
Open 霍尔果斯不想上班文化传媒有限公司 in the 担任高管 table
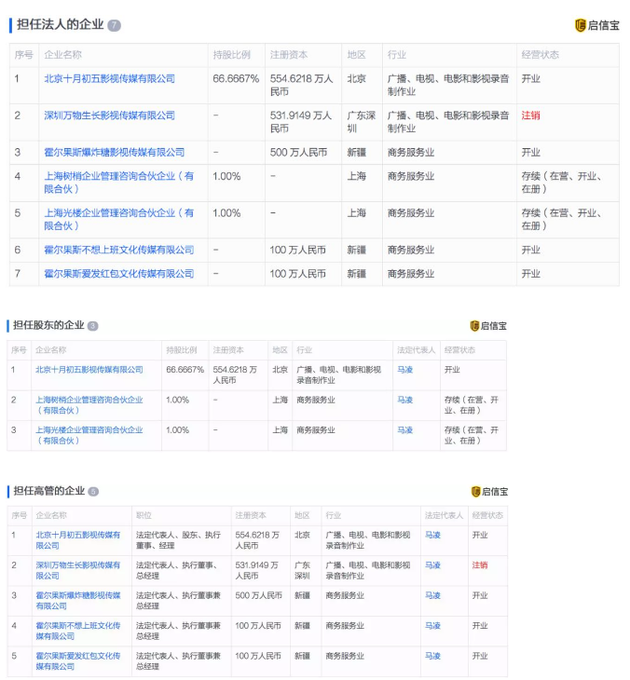(78, 631)
